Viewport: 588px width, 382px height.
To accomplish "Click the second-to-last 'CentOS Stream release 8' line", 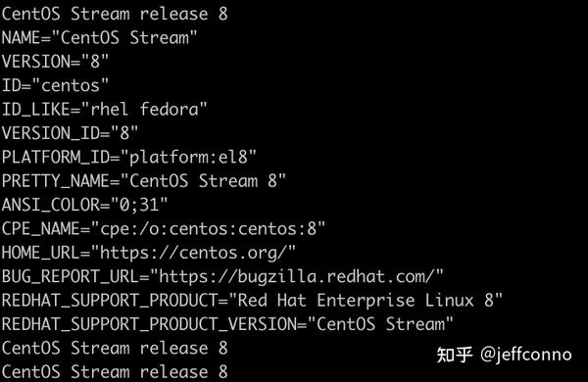I will [x=115, y=349].
